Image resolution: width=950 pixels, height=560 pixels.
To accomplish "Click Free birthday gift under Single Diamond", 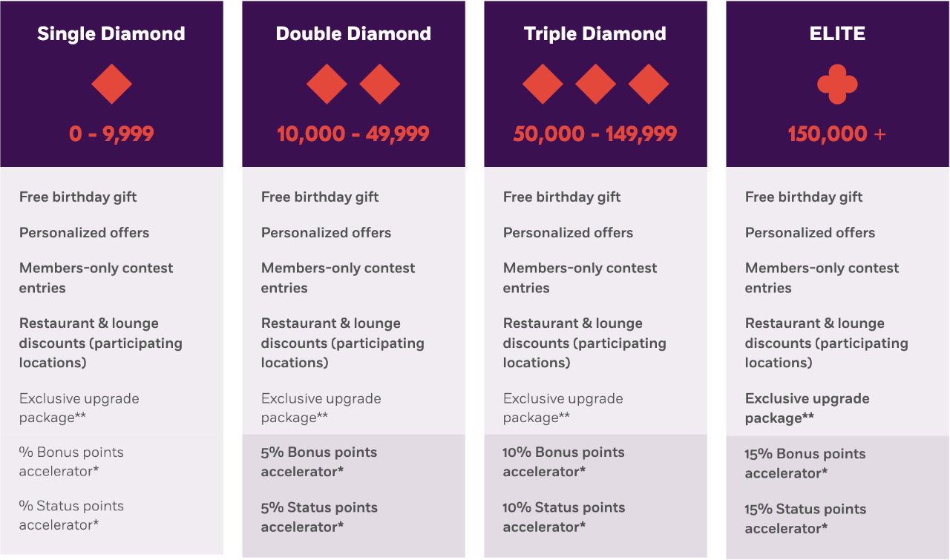I will (x=78, y=197).
